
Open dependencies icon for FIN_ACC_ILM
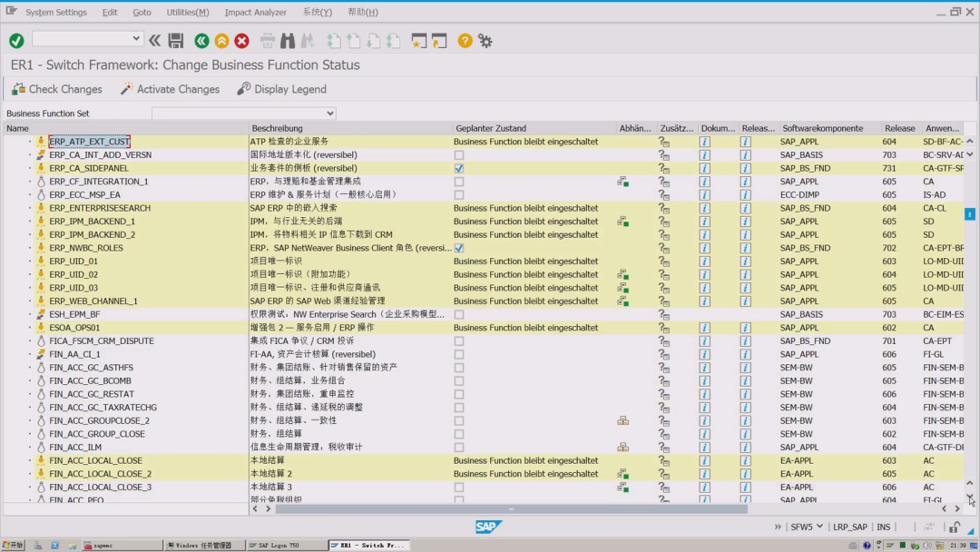pyautogui.click(x=623, y=447)
